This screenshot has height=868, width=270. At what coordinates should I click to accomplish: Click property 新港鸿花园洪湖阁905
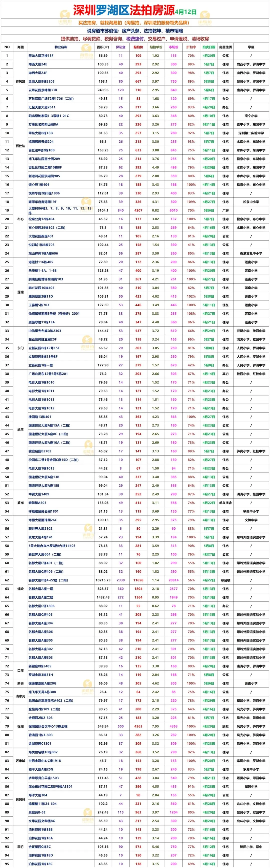[x=44, y=176]
